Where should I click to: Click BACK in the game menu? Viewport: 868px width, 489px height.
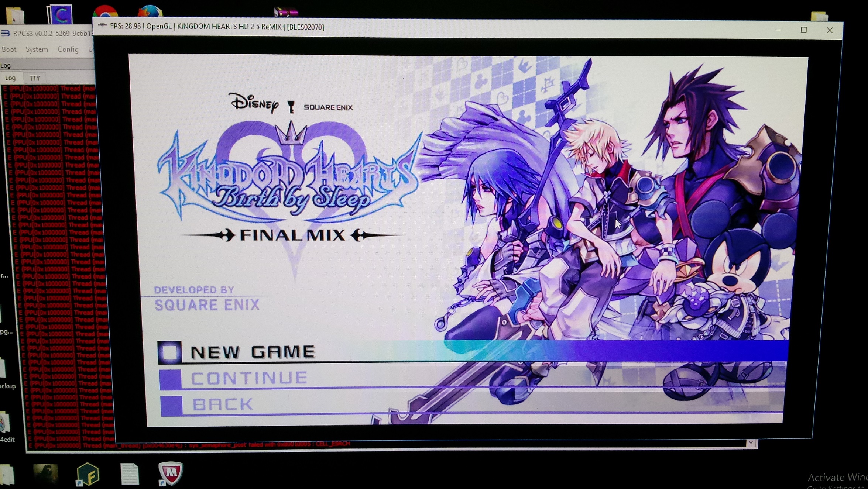pyautogui.click(x=223, y=404)
